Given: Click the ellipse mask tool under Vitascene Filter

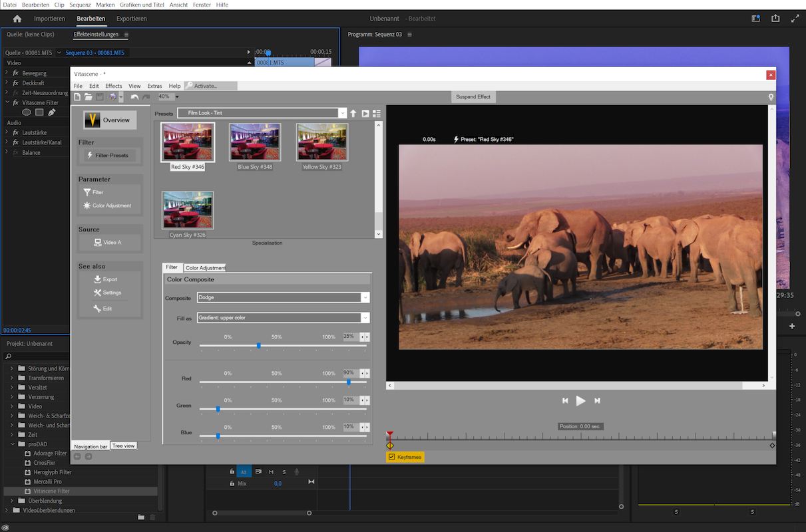Looking at the screenshot, I should (x=27, y=112).
